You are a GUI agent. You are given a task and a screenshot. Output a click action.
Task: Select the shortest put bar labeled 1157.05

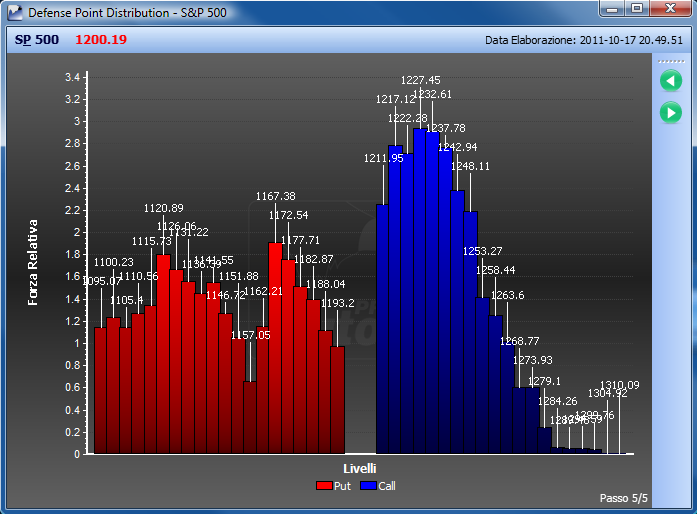tap(250, 418)
